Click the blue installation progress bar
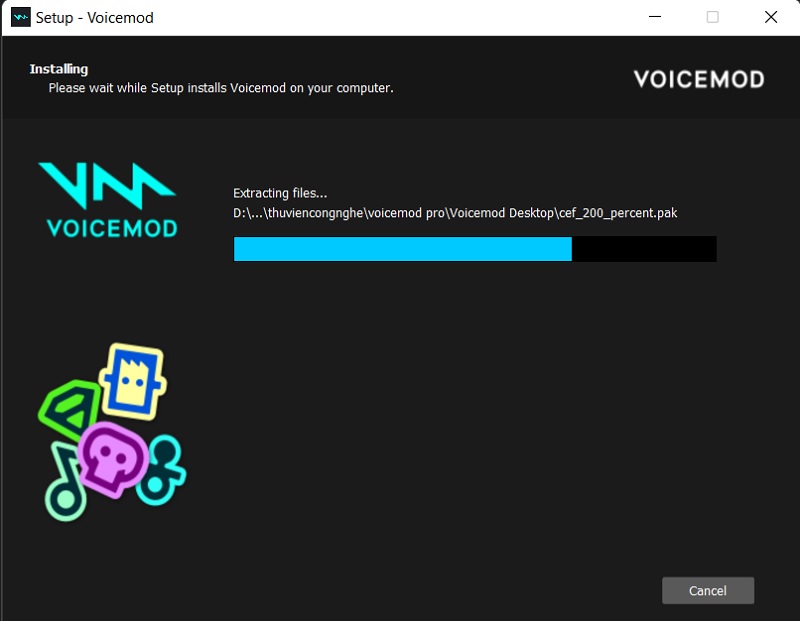Viewport: 800px width, 621px height. 475,249
